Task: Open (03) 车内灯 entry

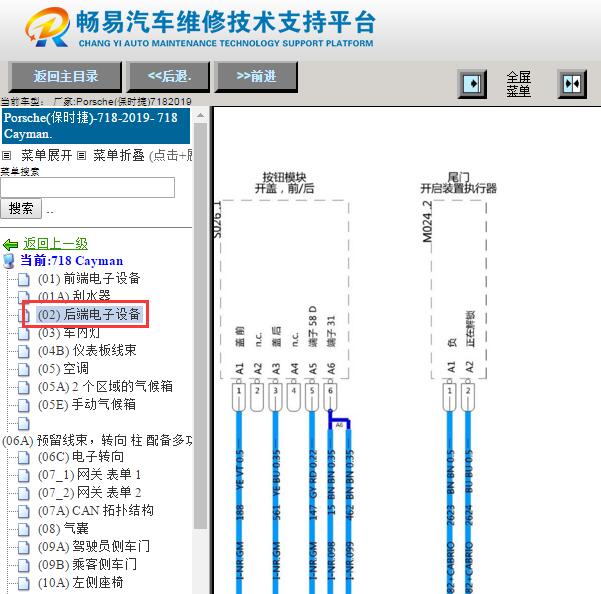Action: 69,333
